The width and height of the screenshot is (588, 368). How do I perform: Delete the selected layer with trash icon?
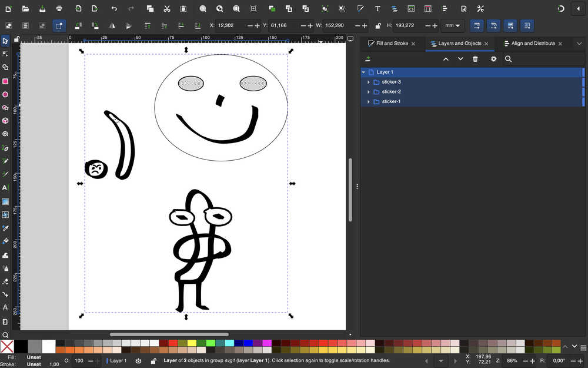[475, 59]
